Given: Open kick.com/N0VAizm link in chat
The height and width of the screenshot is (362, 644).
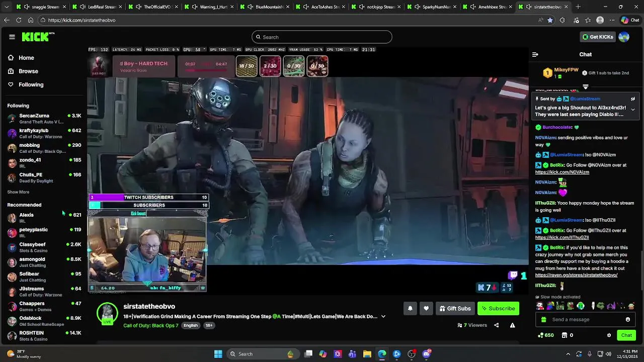Looking at the screenshot, I should [562, 172].
